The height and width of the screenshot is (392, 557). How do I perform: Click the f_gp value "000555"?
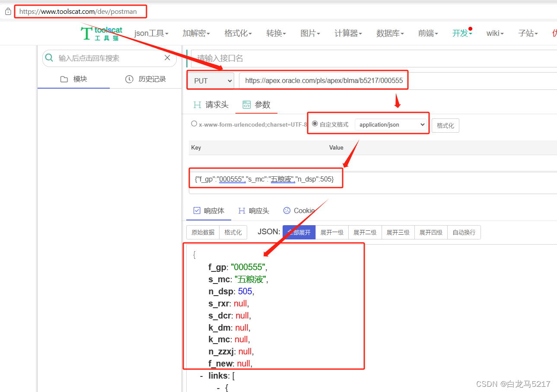(x=249, y=267)
